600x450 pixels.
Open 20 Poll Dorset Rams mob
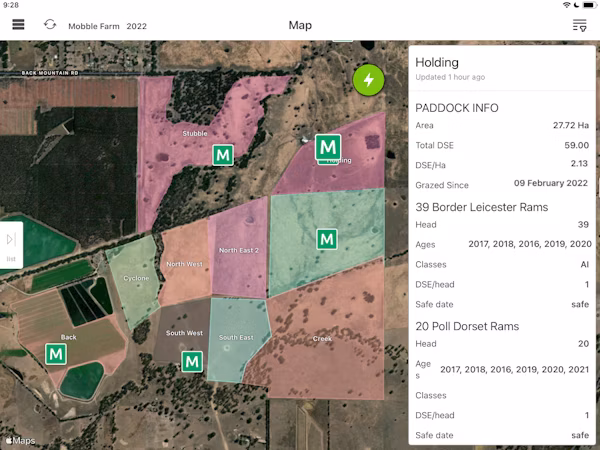[467, 326]
